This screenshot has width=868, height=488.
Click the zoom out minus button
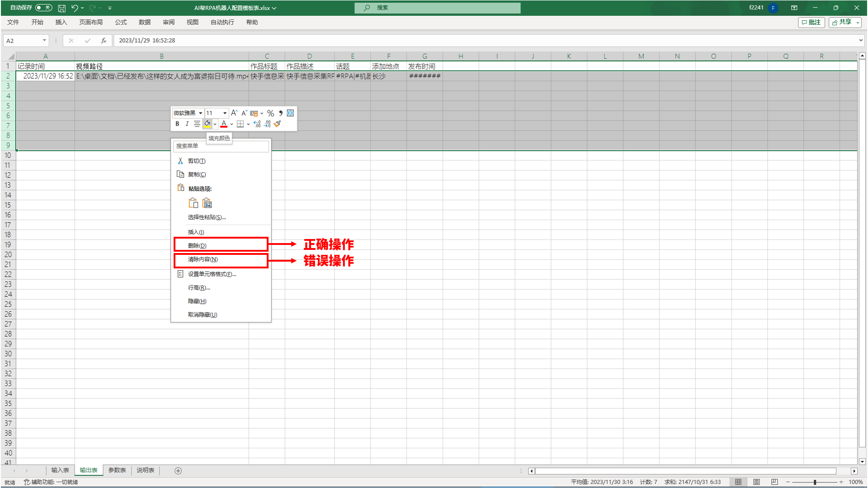788,482
